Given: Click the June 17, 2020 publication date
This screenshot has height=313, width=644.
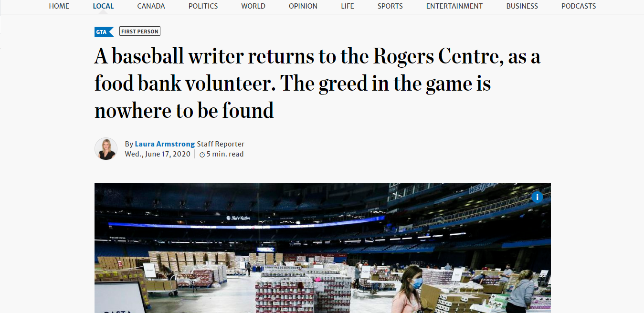Looking at the screenshot, I should pyautogui.click(x=158, y=154).
